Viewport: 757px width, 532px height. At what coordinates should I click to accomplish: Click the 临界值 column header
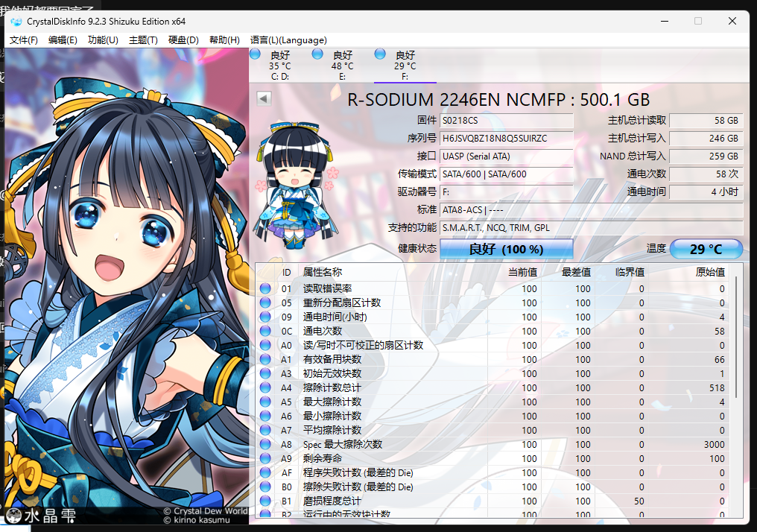621,272
